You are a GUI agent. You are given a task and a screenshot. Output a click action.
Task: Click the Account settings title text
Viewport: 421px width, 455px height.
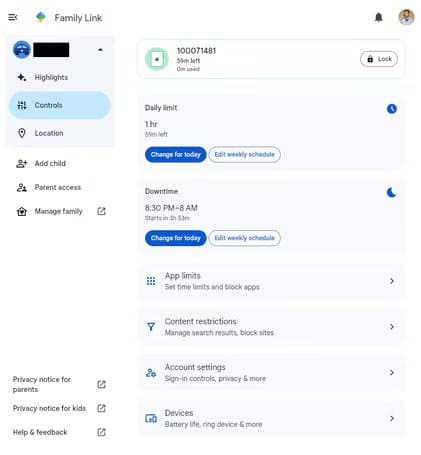pyautogui.click(x=195, y=367)
